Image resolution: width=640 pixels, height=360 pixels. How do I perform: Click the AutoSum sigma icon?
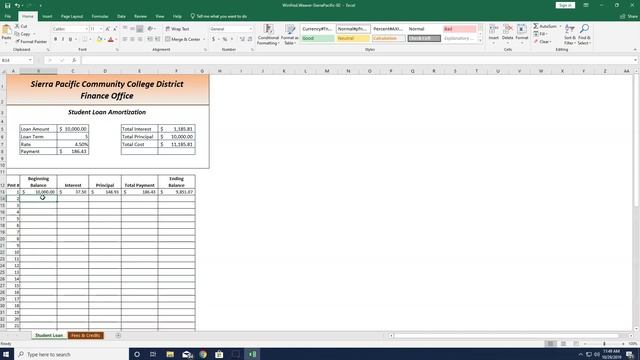536,26
